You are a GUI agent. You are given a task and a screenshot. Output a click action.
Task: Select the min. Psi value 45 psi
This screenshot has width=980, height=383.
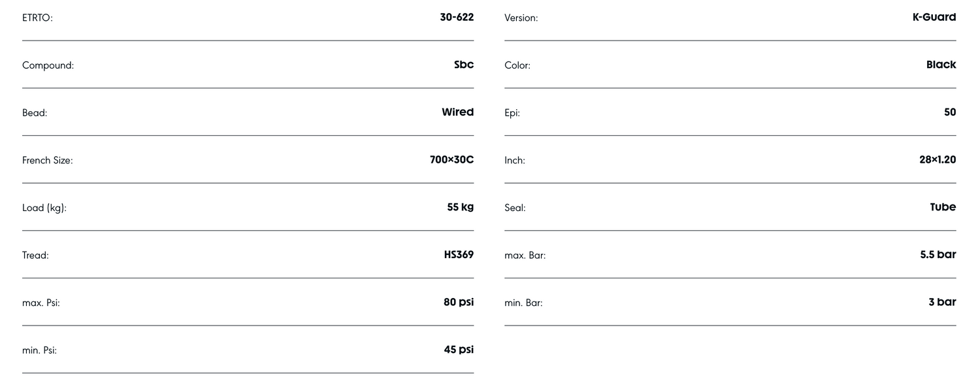[x=459, y=350]
